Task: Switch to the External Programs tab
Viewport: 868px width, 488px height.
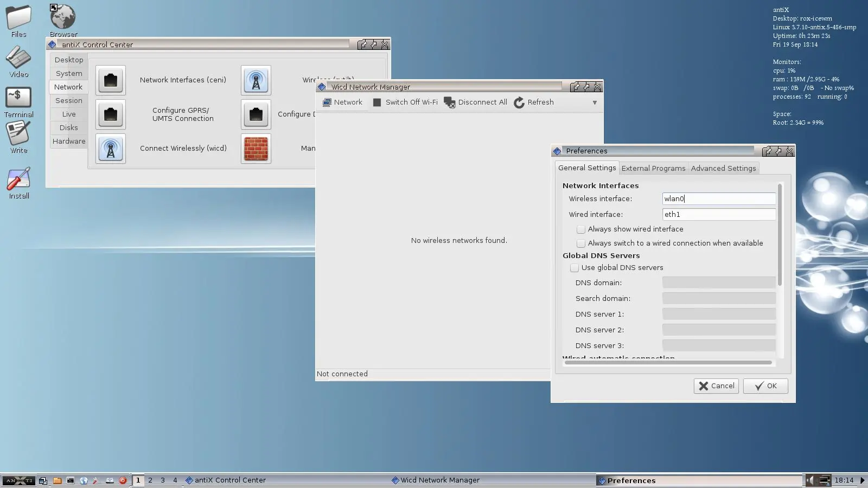Action: coord(653,169)
